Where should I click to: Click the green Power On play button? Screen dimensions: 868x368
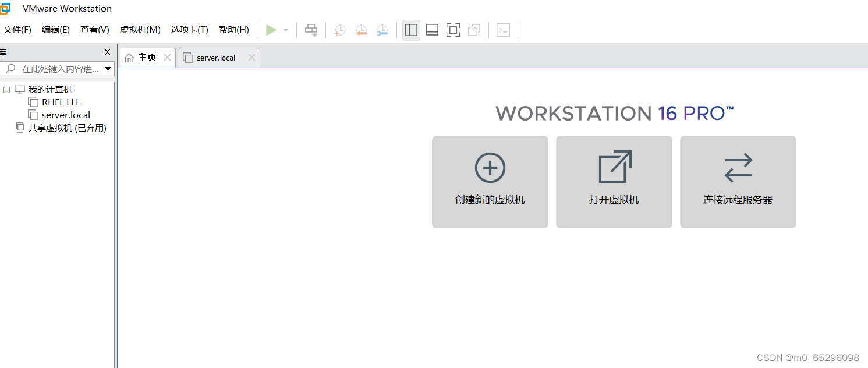click(271, 30)
